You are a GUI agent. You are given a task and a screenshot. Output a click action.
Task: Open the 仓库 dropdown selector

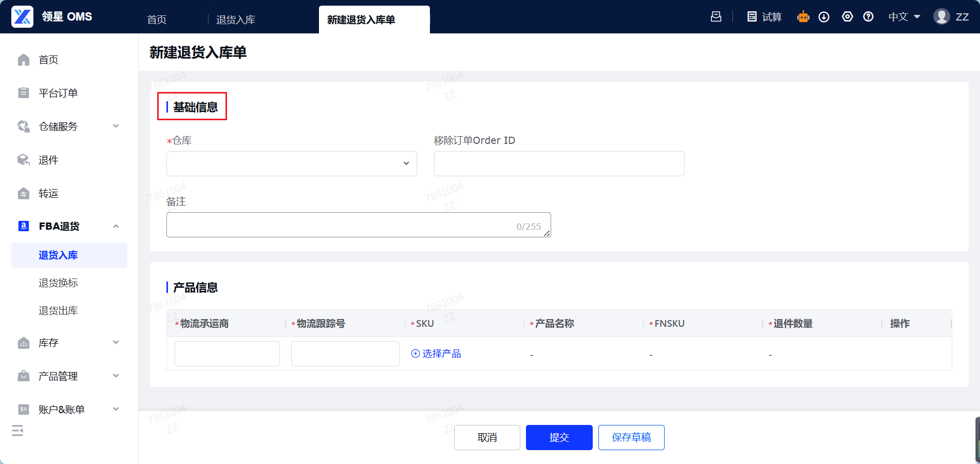(x=292, y=163)
